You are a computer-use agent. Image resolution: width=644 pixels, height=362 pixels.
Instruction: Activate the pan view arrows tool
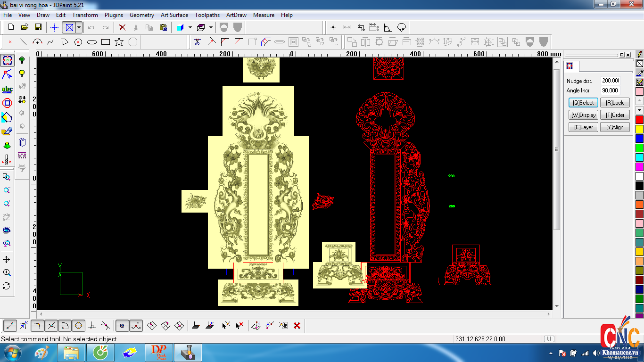coord(7,260)
